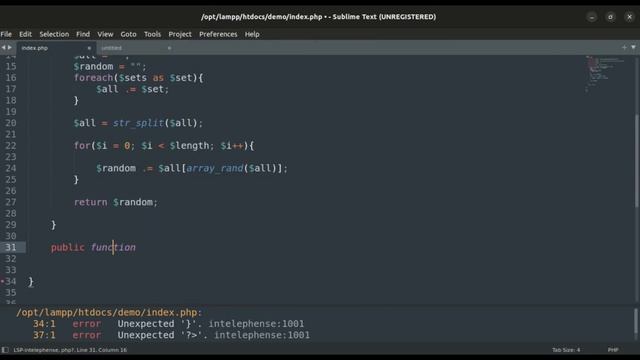This screenshot has width=640, height=360.
Task: Close the index.php tab
Action: coord(89,48)
